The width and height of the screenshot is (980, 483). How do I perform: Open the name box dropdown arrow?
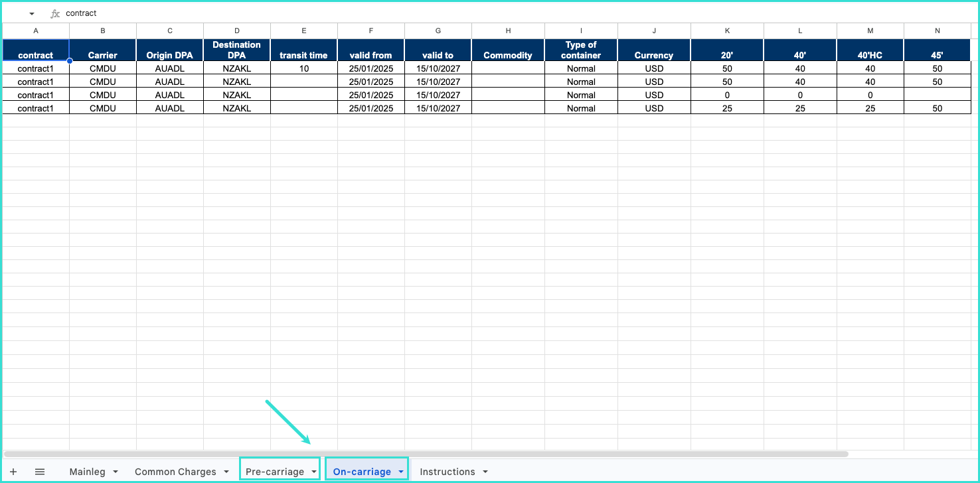point(31,14)
